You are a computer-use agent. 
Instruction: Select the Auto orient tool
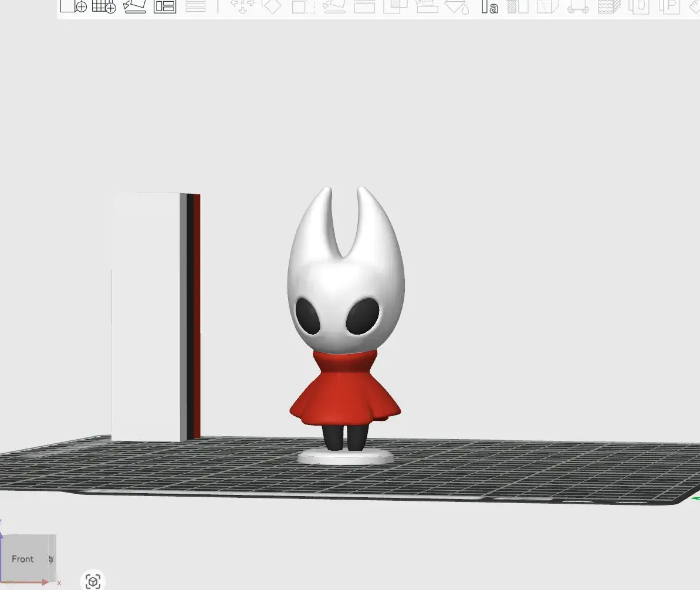click(x=135, y=8)
